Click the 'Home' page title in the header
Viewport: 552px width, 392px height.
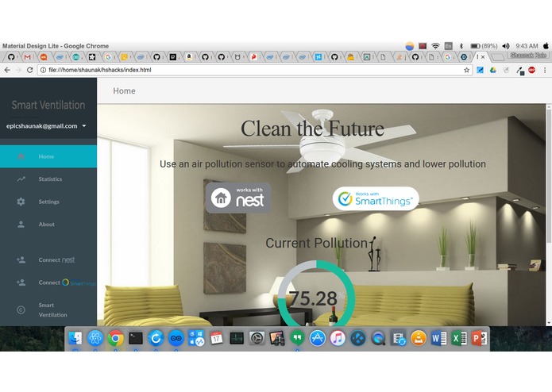coord(124,91)
